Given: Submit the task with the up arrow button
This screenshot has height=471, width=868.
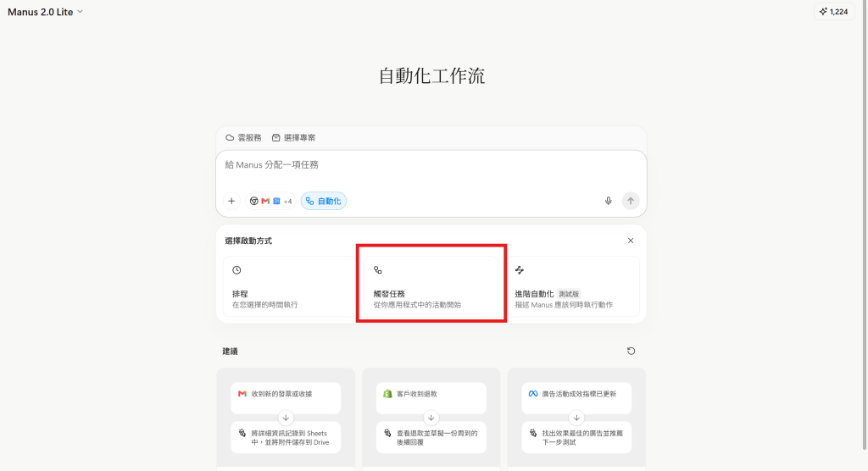Looking at the screenshot, I should pos(631,201).
